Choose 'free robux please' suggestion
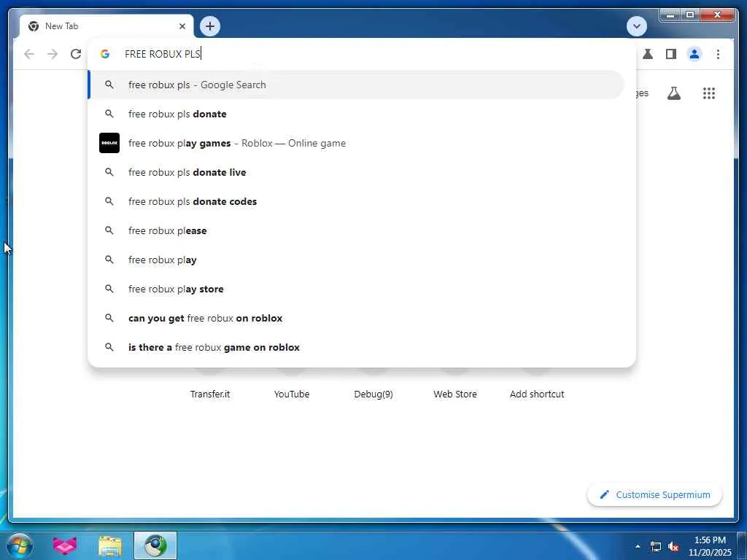This screenshot has width=747, height=560. click(x=356, y=230)
